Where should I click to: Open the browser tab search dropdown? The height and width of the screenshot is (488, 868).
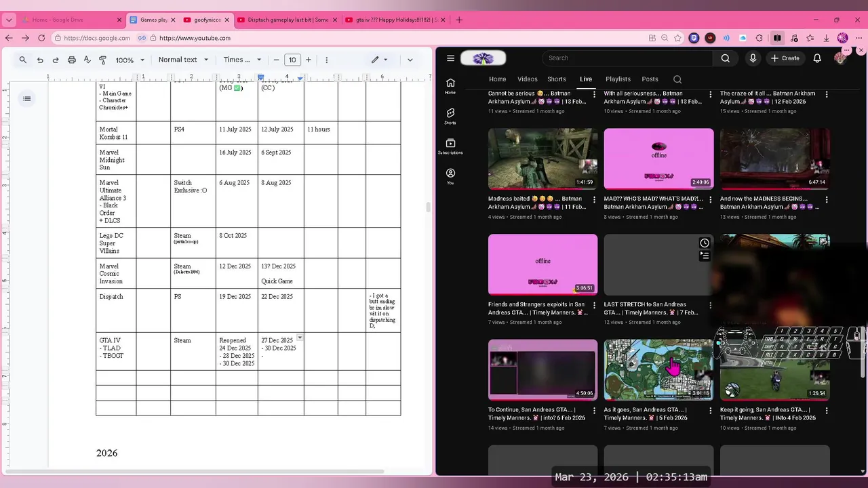click(9, 20)
